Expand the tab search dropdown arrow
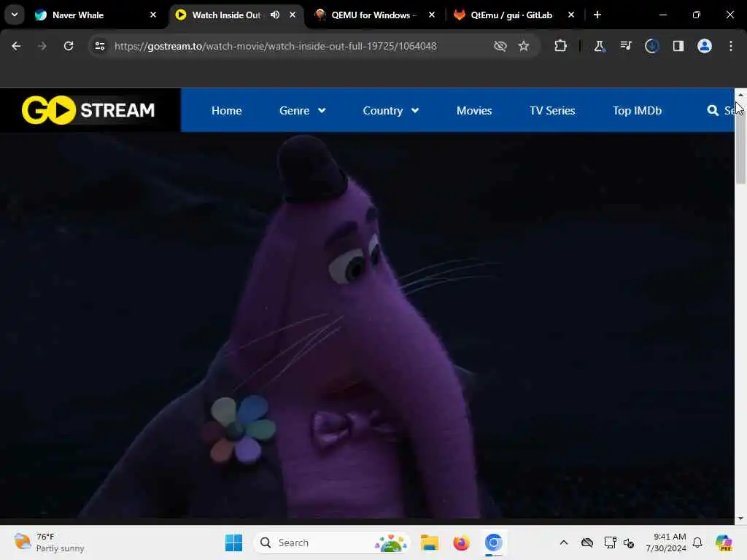Image resolution: width=747 pixels, height=560 pixels. pyautogui.click(x=15, y=15)
